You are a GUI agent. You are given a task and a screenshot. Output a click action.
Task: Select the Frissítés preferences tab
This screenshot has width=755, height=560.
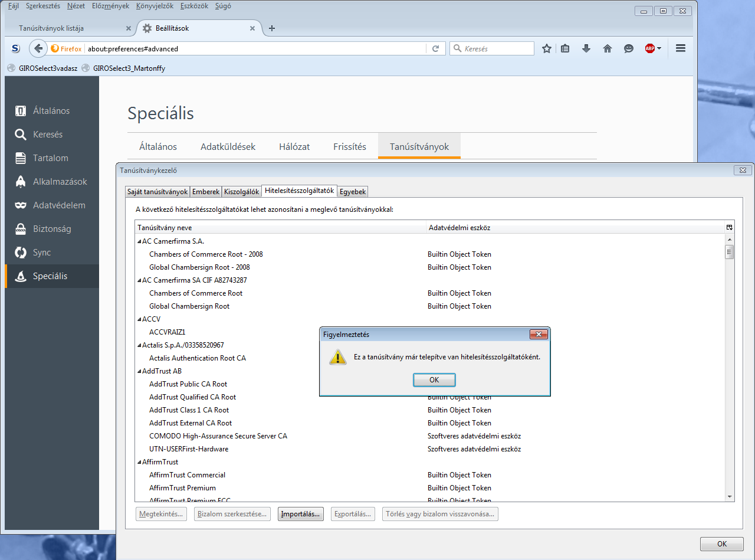[350, 147]
